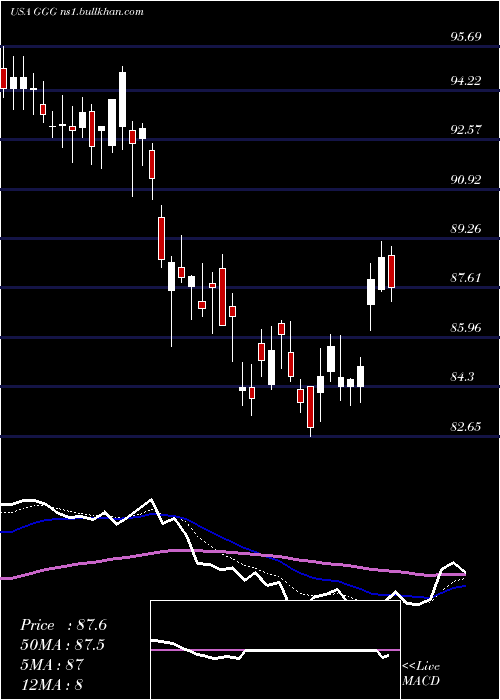This screenshot has height=700, width=500.
Task: Click the 50MA : 87.5 readout
Action: tap(62, 645)
